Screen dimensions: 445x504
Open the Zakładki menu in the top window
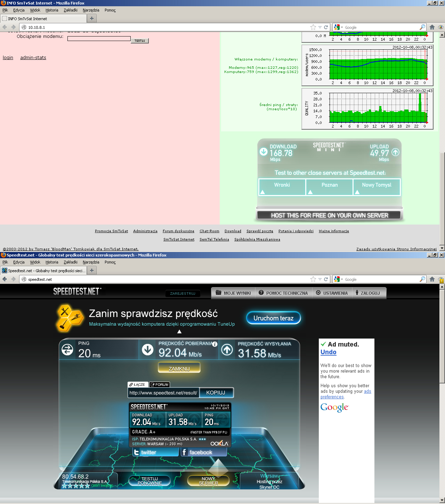pos(70,10)
